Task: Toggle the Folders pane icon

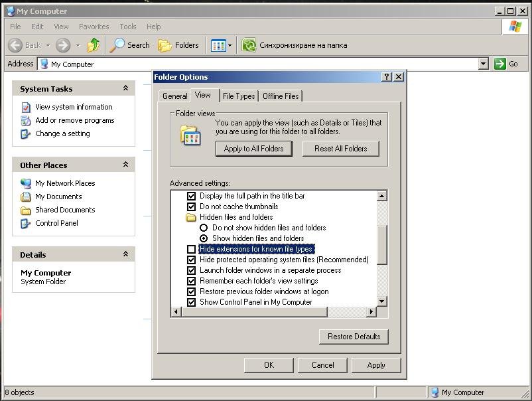Action: coord(165,45)
